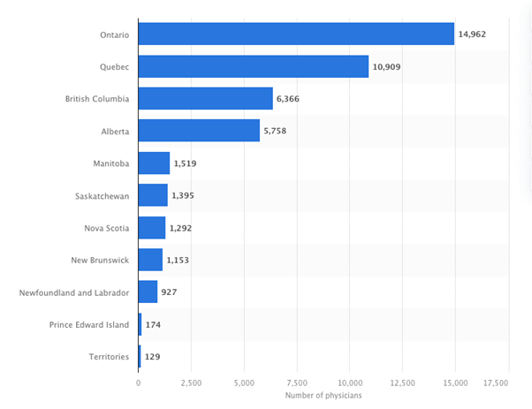Image resolution: width=532 pixels, height=409 pixels.
Task: Click the 174 value label
Action: (153, 325)
